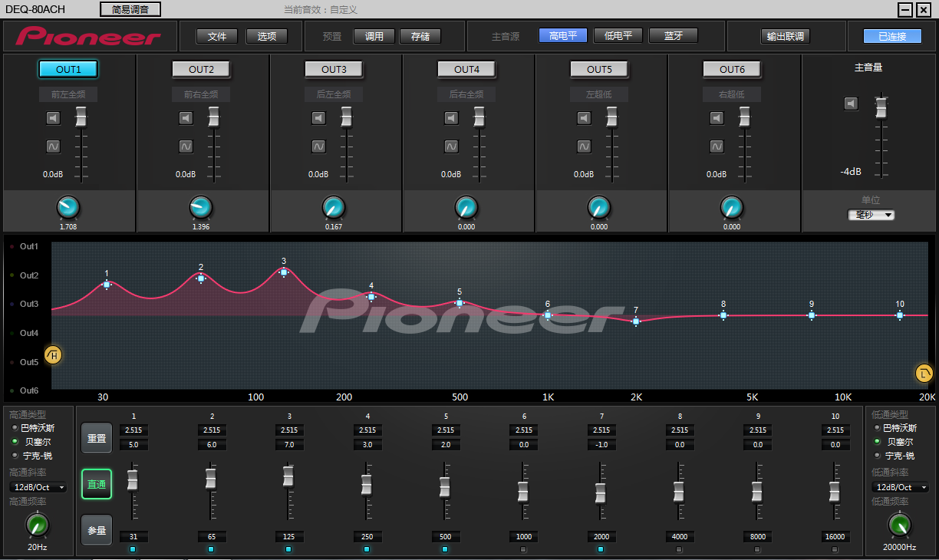939x560 pixels.
Task: Select EQ point 3 on the curve
Action: tap(284, 272)
